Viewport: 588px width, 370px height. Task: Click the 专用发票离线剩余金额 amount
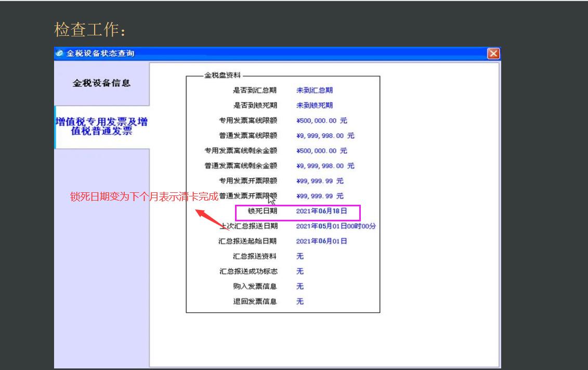coord(321,151)
